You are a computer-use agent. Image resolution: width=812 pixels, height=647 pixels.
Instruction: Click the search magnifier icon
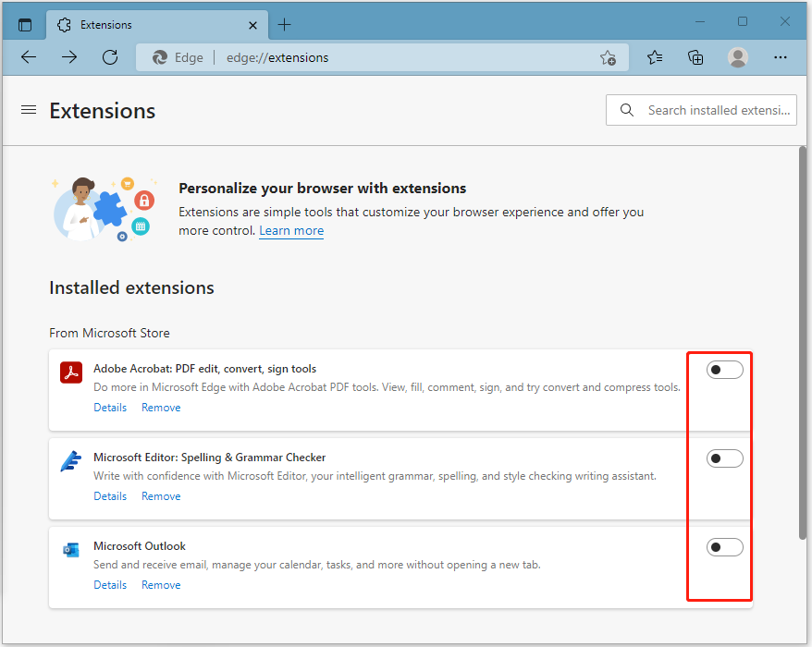[627, 110]
